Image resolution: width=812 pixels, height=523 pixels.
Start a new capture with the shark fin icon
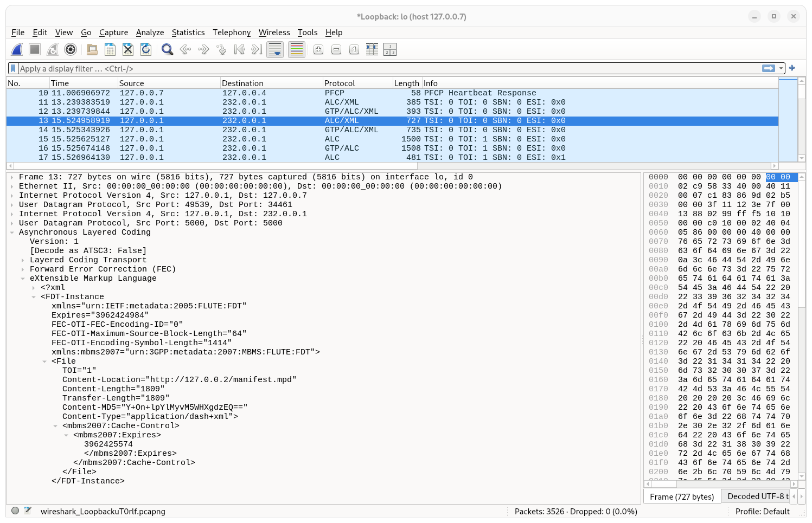(17, 49)
